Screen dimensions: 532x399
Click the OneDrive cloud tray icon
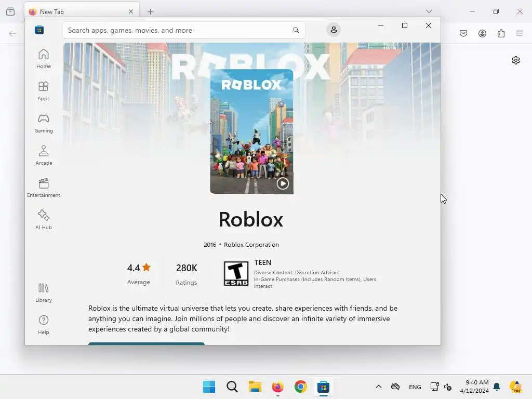pos(395,387)
